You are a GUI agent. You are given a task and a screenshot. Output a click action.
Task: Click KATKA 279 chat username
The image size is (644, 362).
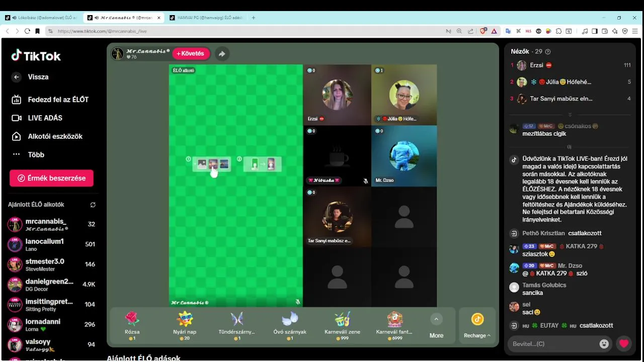(x=581, y=246)
